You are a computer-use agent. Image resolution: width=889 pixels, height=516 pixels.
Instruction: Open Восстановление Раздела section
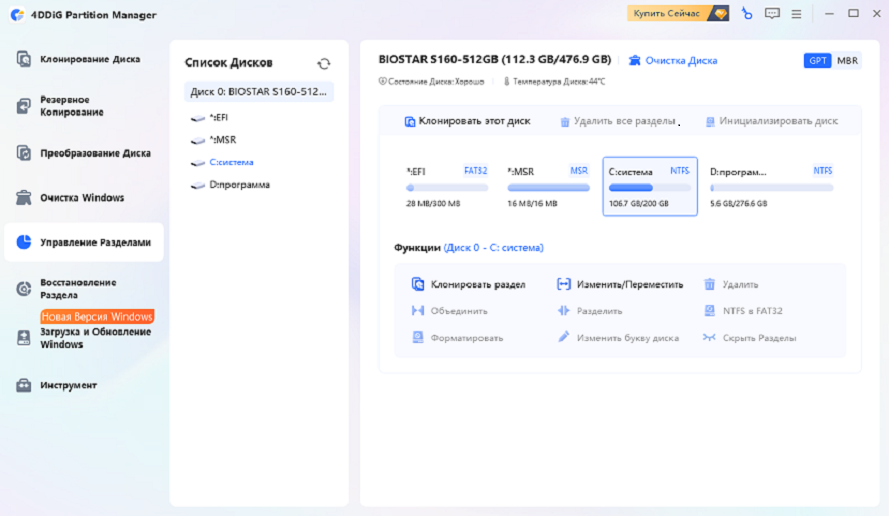coord(83,289)
